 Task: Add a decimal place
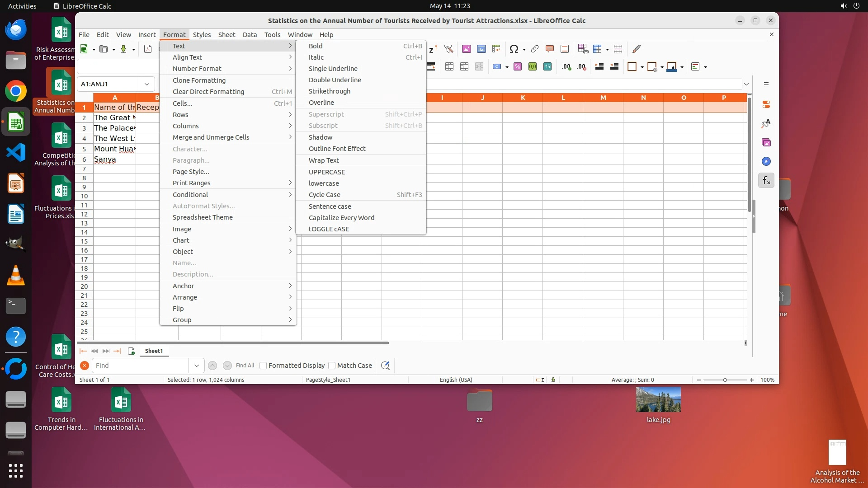[x=566, y=67]
